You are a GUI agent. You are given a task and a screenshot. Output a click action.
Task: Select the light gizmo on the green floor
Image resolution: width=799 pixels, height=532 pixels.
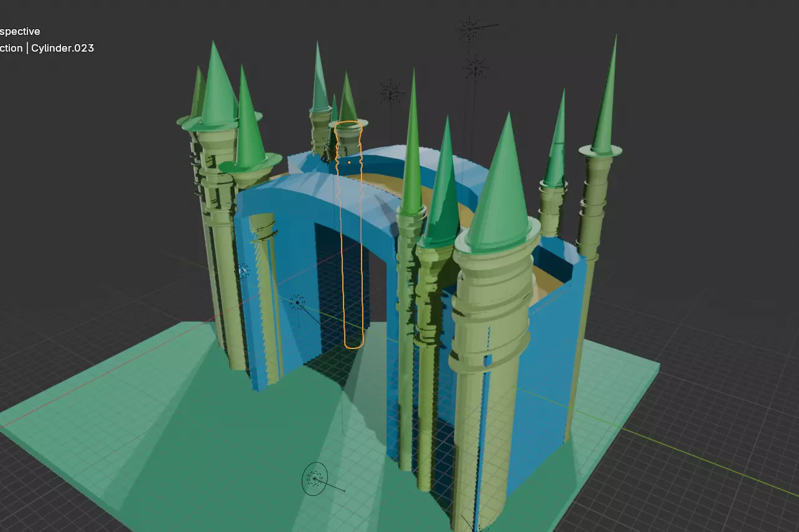(315, 479)
